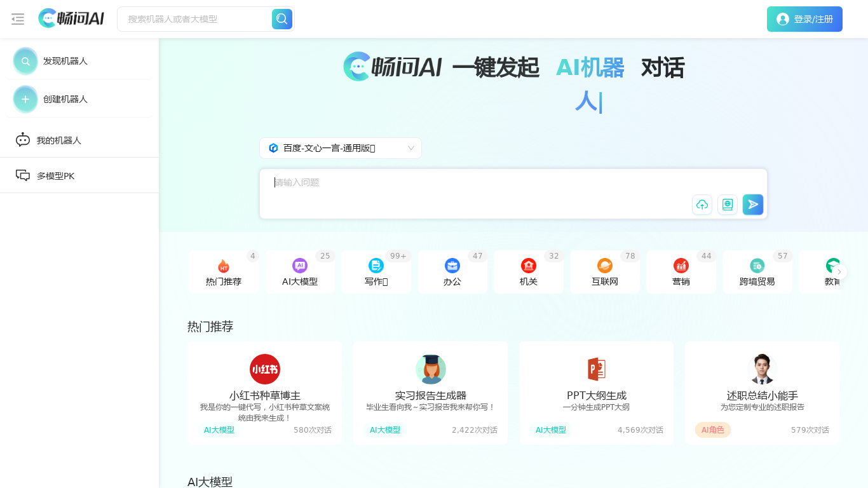Click the 登录/注册 button
The width and height of the screenshot is (868, 488).
click(804, 19)
